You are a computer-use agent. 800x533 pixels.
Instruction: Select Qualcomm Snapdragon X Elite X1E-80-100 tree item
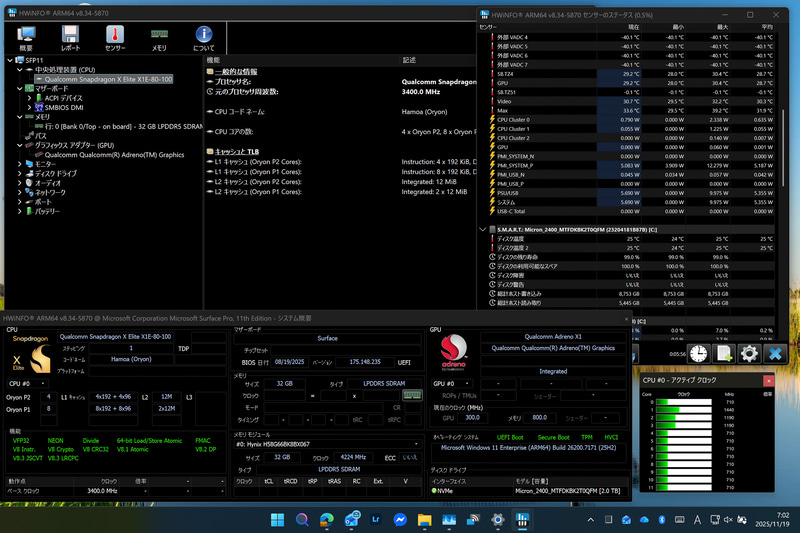[104, 79]
